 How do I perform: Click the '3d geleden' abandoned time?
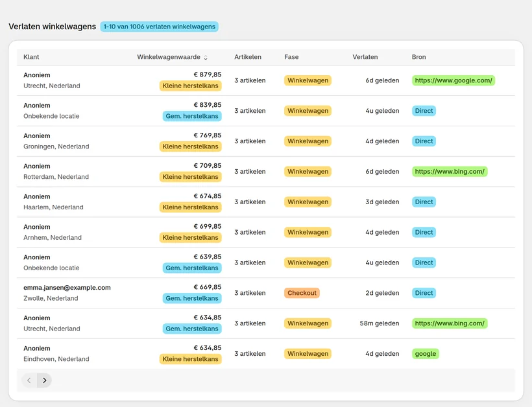coord(382,202)
